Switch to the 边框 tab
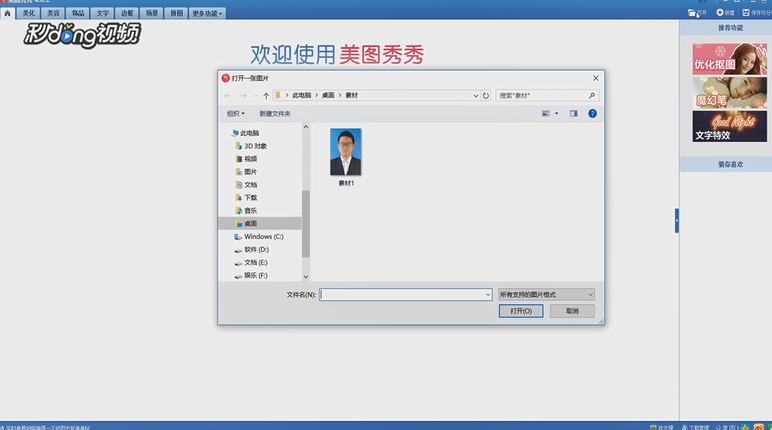Screen dimensions: 772x430 click(x=127, y=13)
